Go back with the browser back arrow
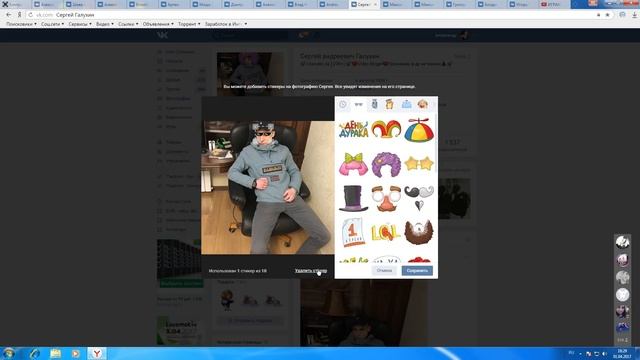Image resolution: width=640 pixels, height=360 pixels. click(x=9, y=15)
